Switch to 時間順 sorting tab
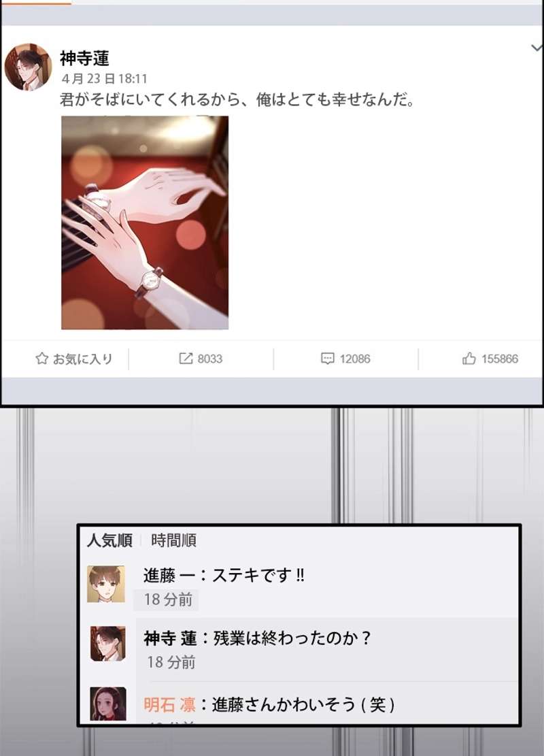 point(173,540)
